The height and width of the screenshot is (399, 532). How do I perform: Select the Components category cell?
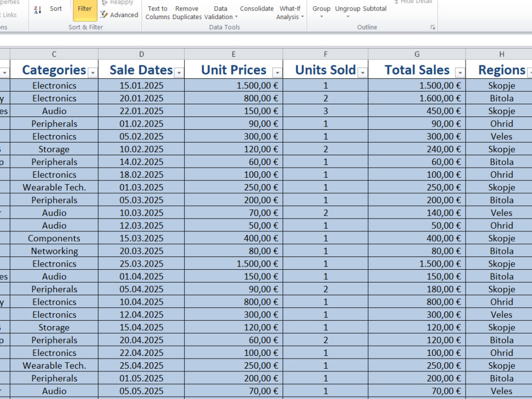pyautogui.click(x=54, y=238)
